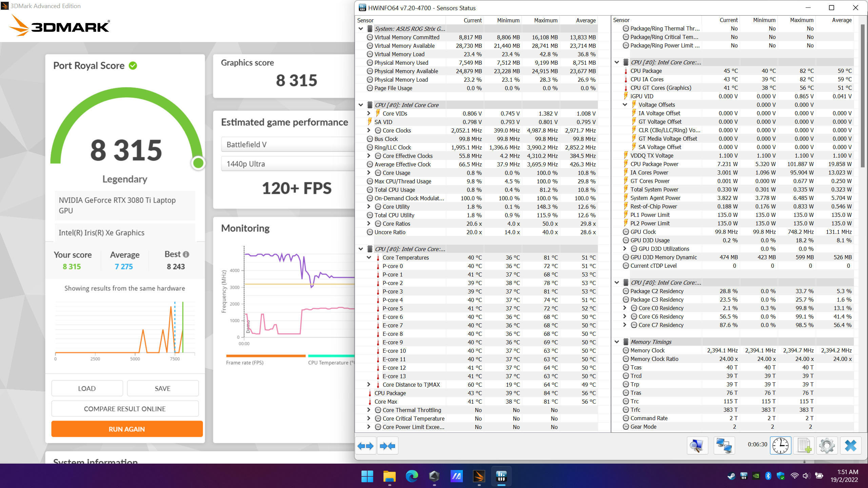This screenshot has height=488, width=868.
Task: Click the Bluetooth tray icon
Action: coord(768,476)
